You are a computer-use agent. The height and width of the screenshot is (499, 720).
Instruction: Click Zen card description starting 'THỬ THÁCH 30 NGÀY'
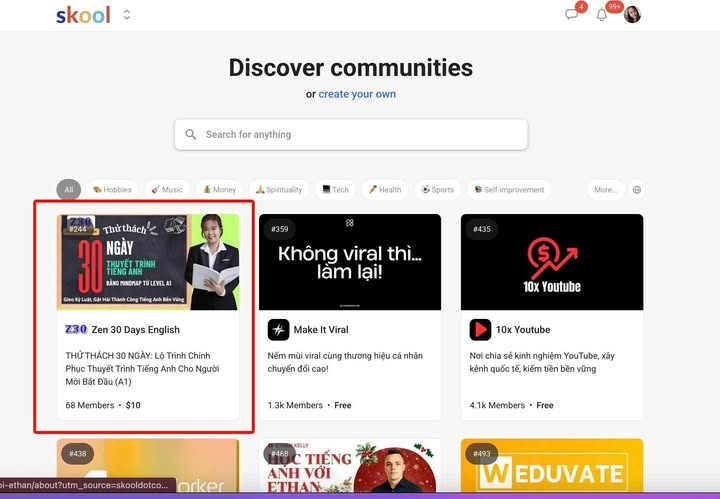coord(142,369)
